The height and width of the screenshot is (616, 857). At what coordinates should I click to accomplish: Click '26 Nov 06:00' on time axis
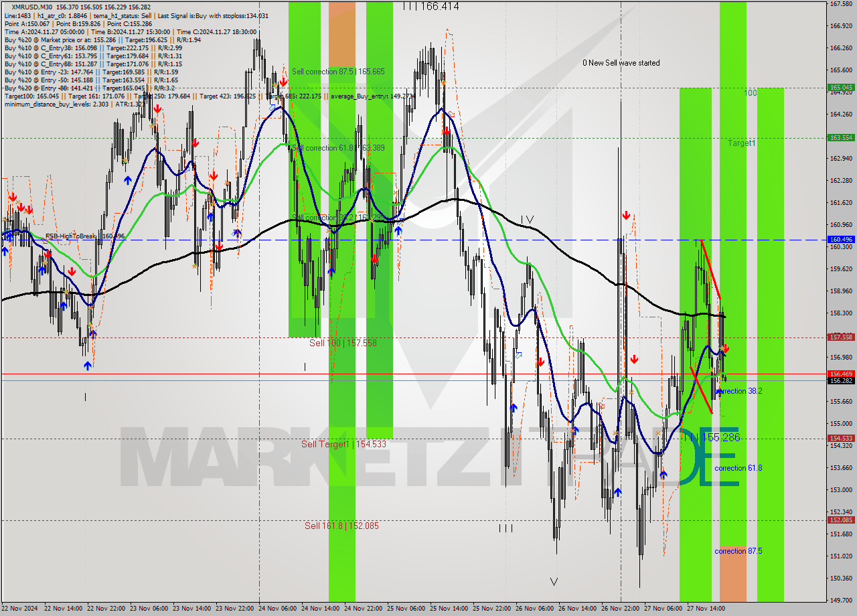pos(535,609)
